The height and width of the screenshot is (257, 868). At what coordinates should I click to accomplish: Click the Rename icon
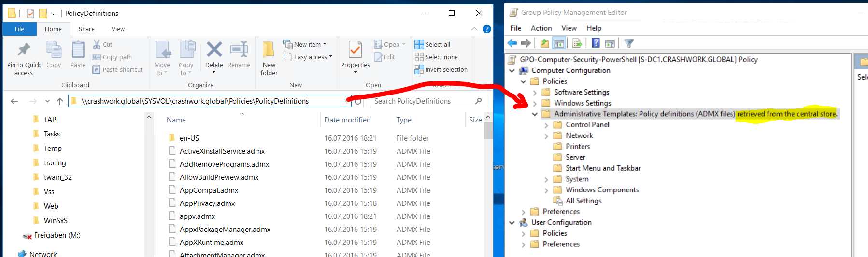coord(239,49)
